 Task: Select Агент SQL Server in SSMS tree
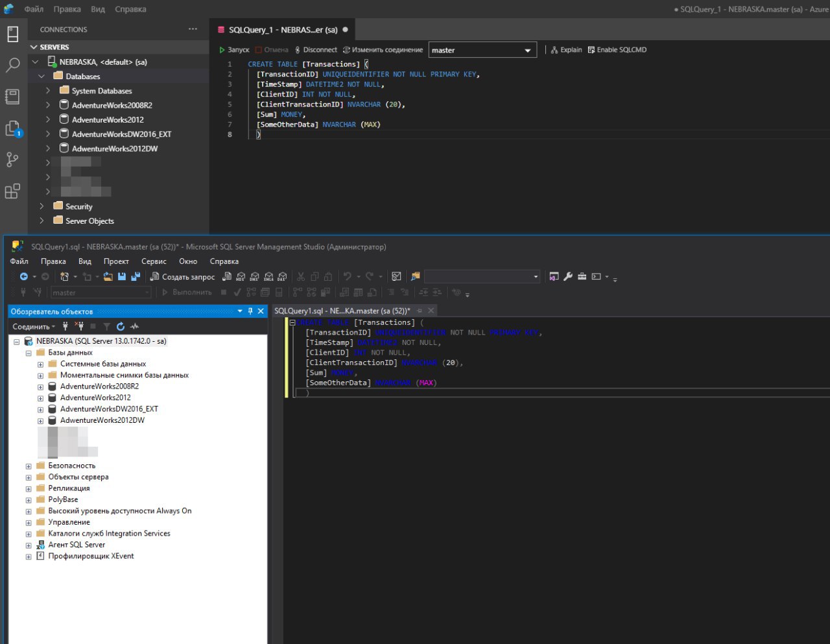point(77,545)
